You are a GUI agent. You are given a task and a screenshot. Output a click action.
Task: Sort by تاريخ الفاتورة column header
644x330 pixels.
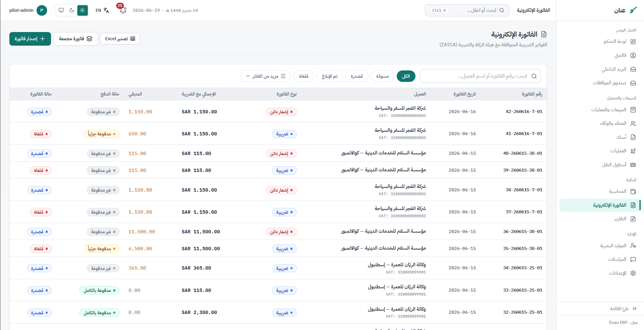pyautogui.click(x=465, y=94)
